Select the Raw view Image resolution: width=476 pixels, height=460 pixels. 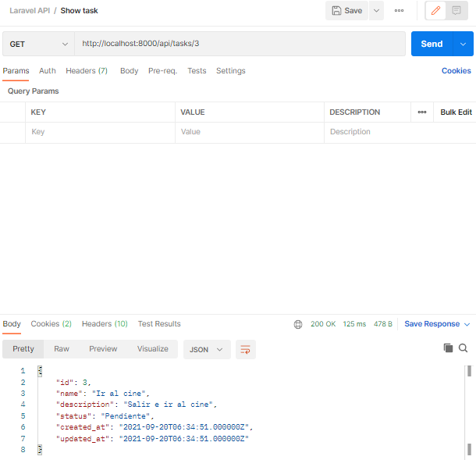[x=62, y=349]
